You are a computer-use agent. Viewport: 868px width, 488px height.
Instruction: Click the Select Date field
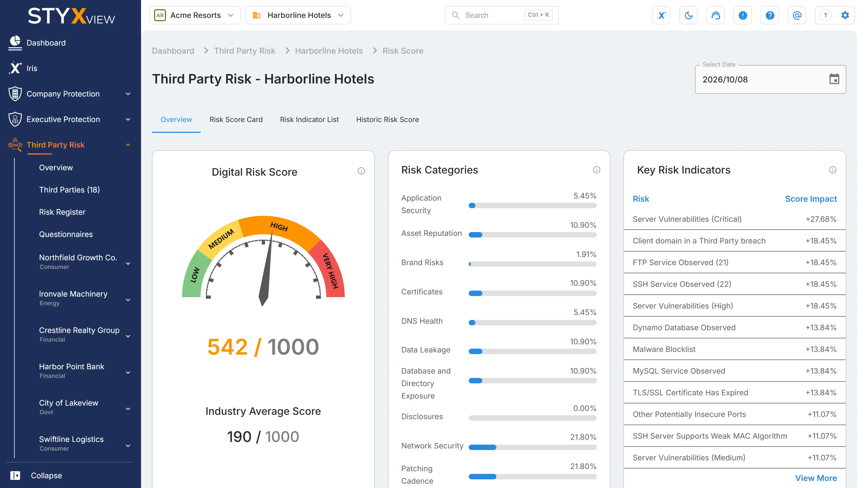(770, 79)
